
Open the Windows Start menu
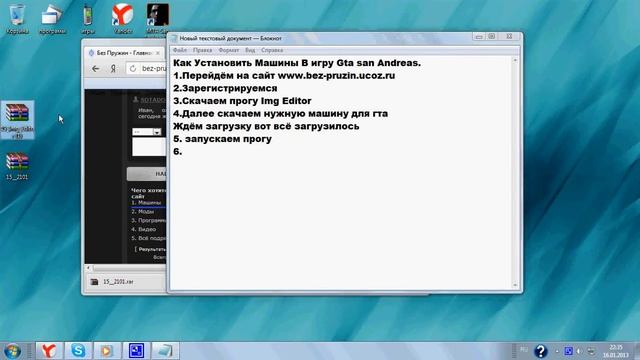13,351
